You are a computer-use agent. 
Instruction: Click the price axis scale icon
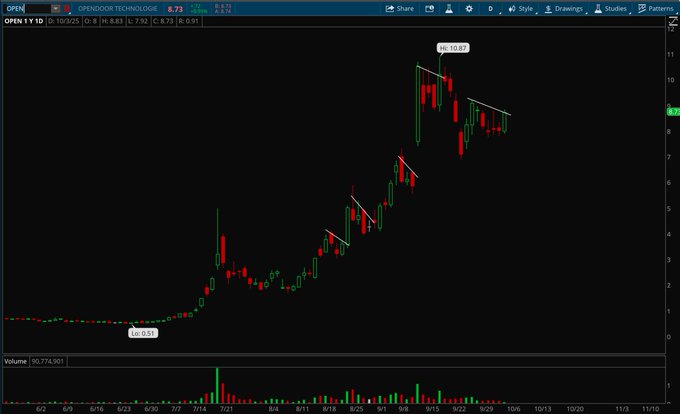pos(673,21)
